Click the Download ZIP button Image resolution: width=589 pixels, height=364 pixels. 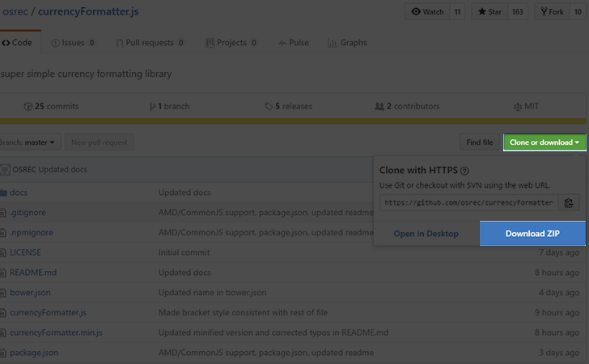point(532,234)
